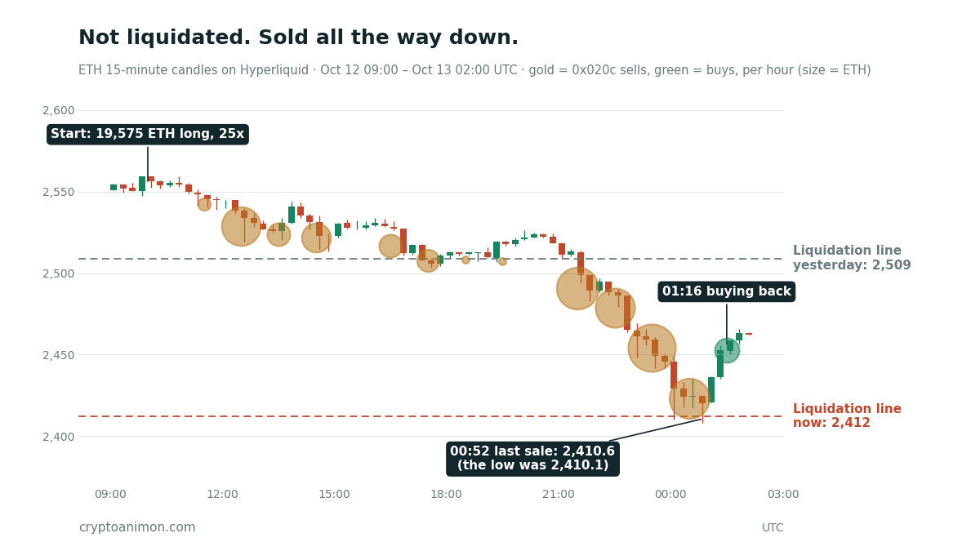Click the red 'Liquidation line now: 2,412' label
The image size is (980, 551).
click(847, 416)
